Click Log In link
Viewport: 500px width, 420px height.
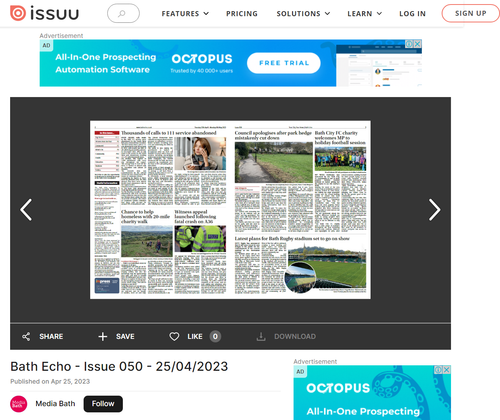412,14
